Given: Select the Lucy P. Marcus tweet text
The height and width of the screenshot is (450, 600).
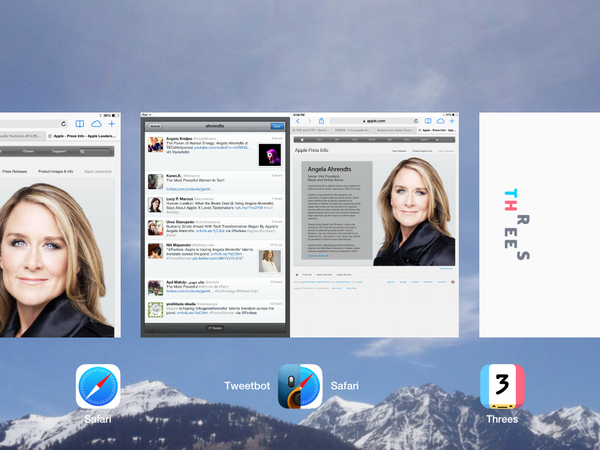Looking at the screenshot, I should click(220, 206).
